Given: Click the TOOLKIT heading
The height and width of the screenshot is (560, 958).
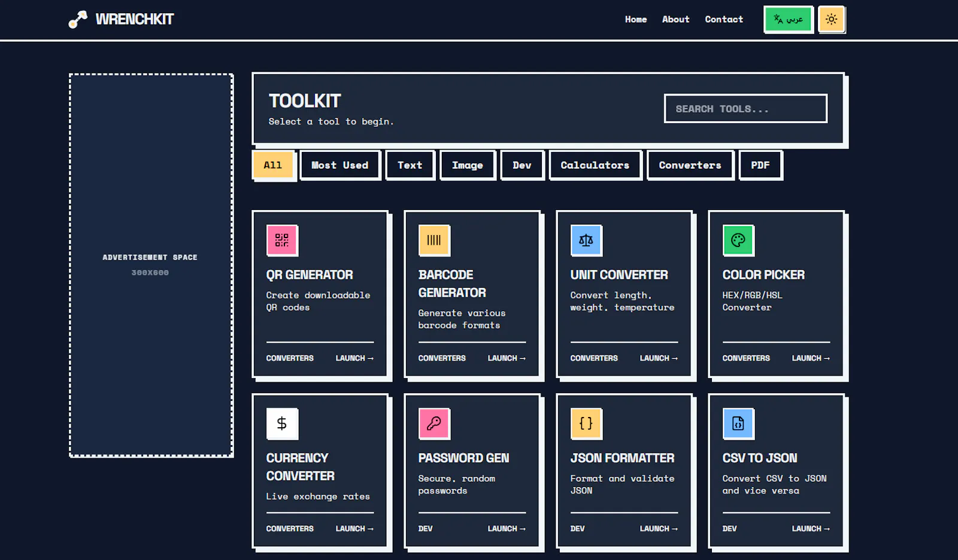Looking at the screenshot, I should [305, 101].
